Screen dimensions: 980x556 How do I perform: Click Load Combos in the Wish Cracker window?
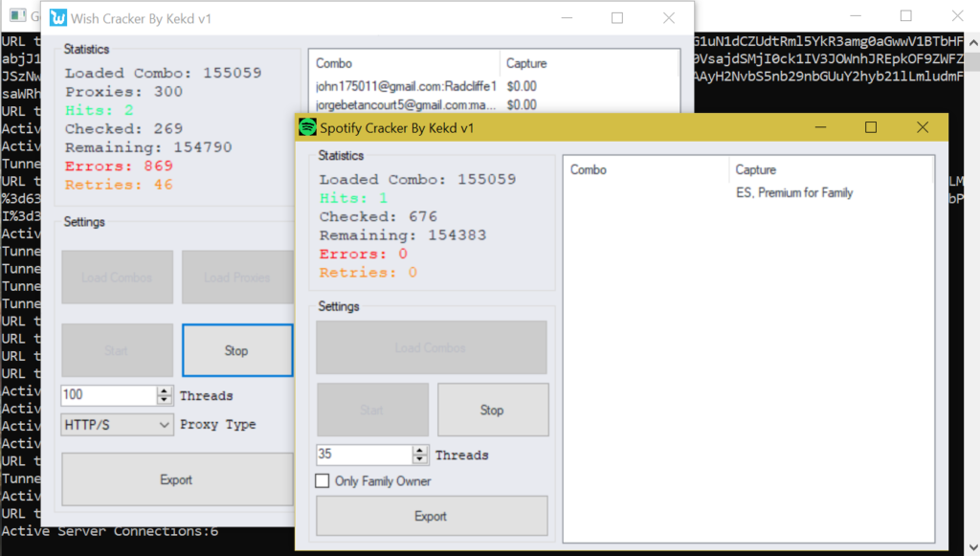pyautogui.click(x=117, y=278)
